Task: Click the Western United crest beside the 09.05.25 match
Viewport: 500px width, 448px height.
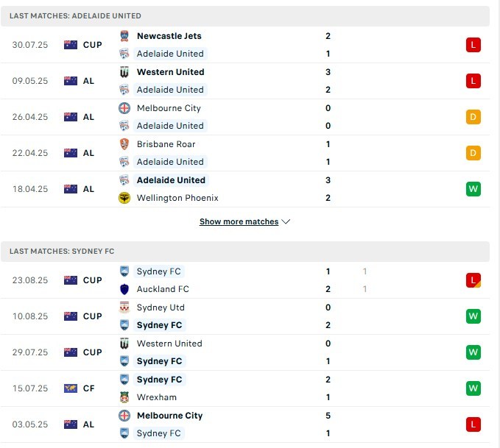Action: pos(124,72)
